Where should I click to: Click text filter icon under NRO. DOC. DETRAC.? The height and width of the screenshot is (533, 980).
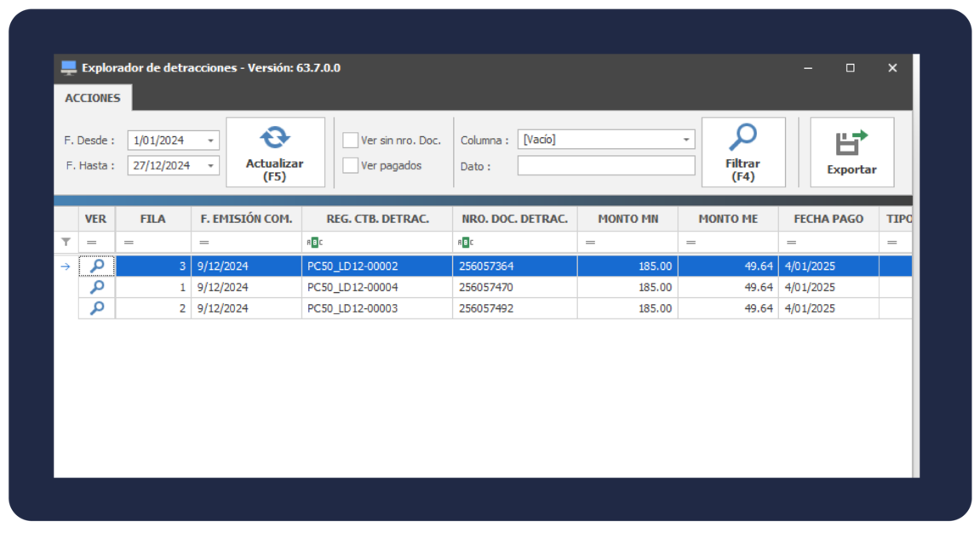pyautogui.click(x=465, y=243)
